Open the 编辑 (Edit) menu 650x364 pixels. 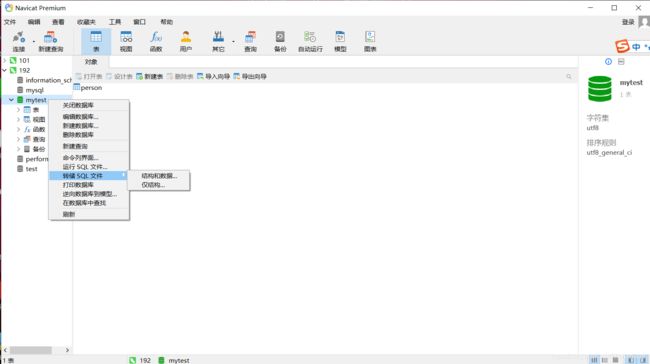(34, 22)
